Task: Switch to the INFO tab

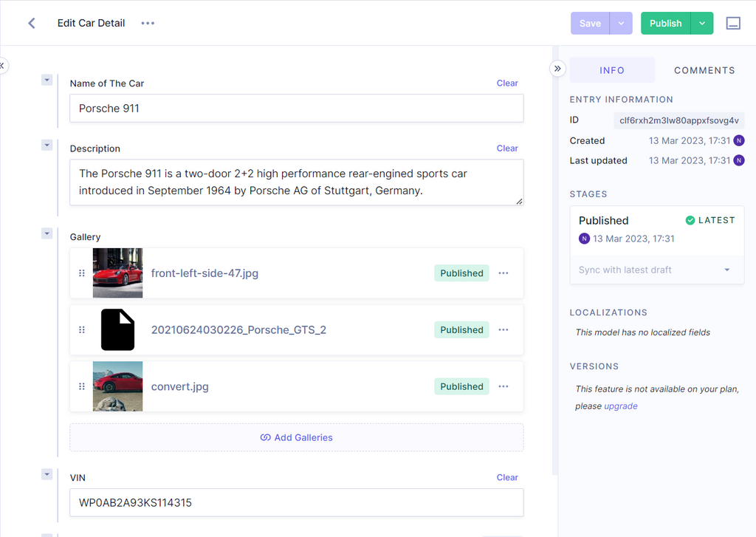Action: 612,70
